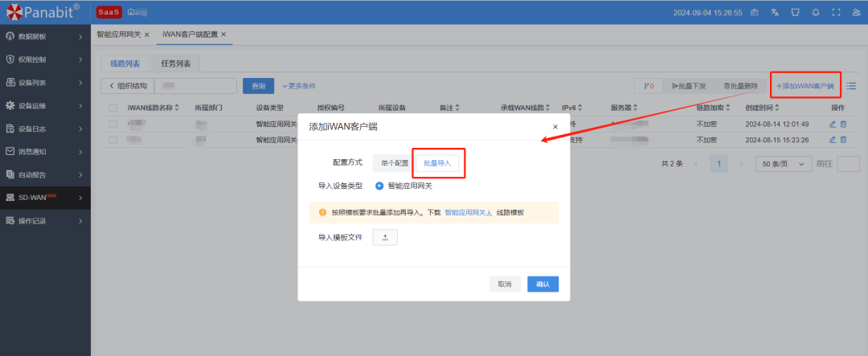Viewport: 868px width, 356px height.
Task: Expand the 操作记录 chevron arrow
Action: point(80,221)
